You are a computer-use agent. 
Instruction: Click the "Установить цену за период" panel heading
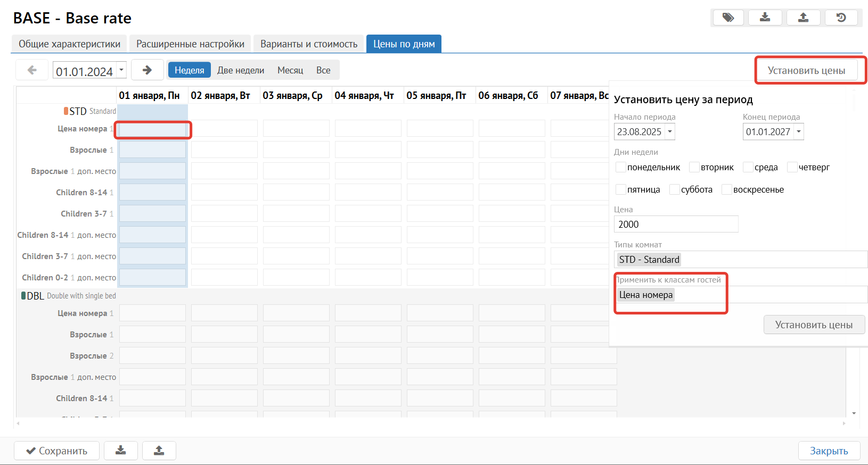pos(683,99)
